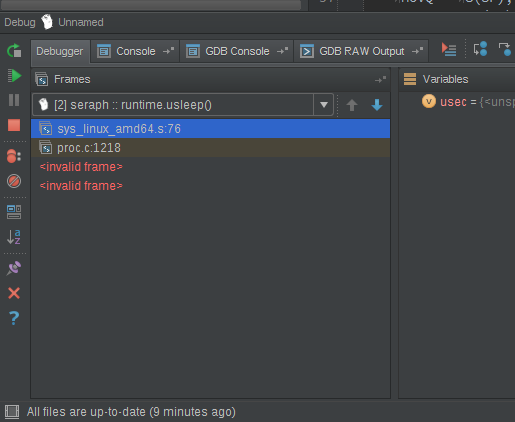Click the Variables panel title
The image size is (515, 422).
(x=445, y=79)
